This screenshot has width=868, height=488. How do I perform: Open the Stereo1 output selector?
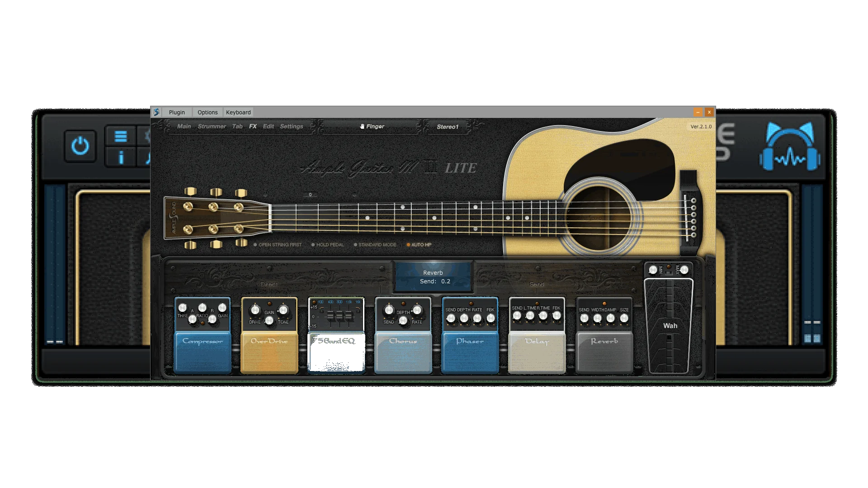click(448, 127)
